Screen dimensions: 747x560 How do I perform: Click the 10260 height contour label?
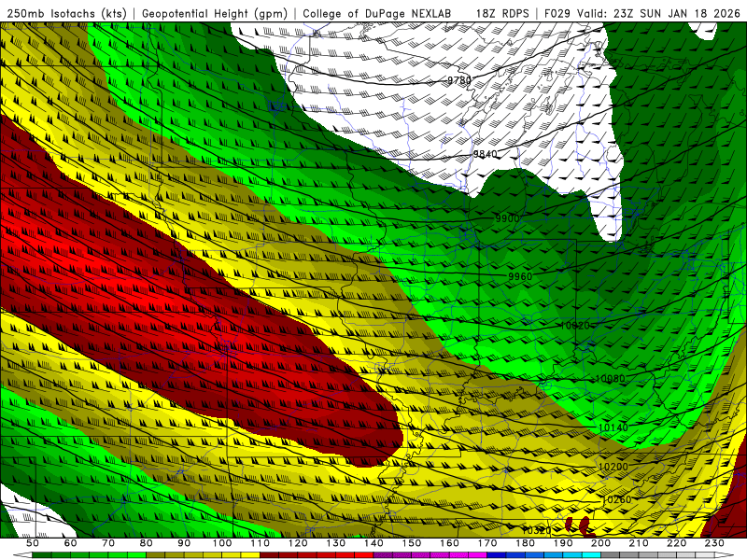point(616,499)
